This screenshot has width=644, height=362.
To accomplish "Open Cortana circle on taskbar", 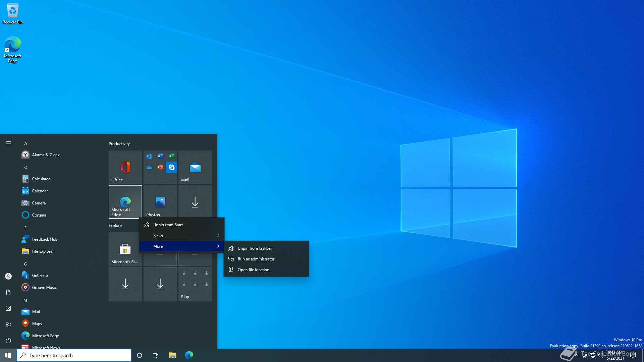I will [x=140, y=355].
